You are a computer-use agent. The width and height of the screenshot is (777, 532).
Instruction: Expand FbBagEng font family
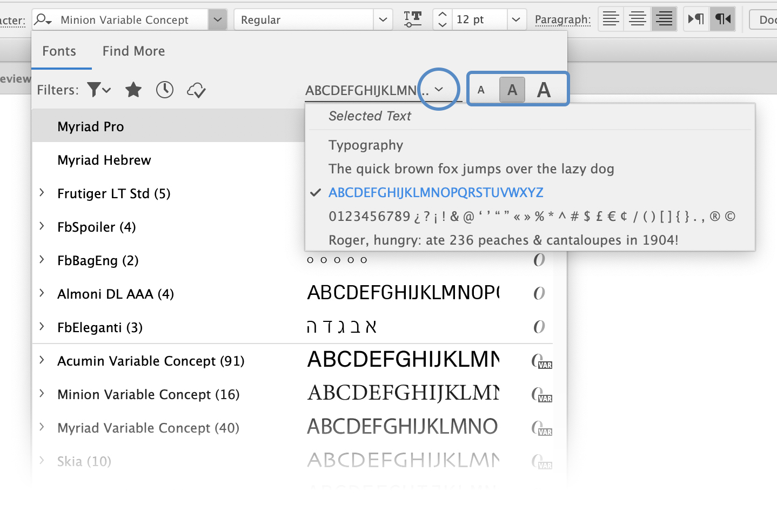[42, 260]
